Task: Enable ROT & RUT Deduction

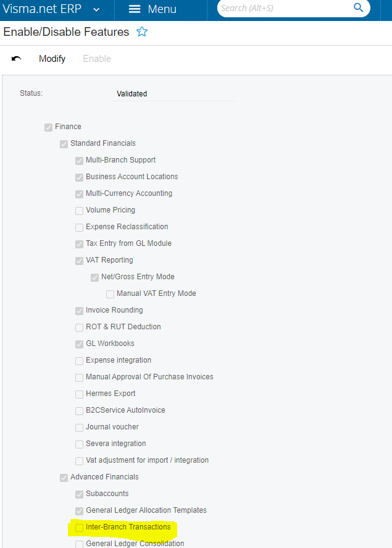Action: tap(79, 327)
